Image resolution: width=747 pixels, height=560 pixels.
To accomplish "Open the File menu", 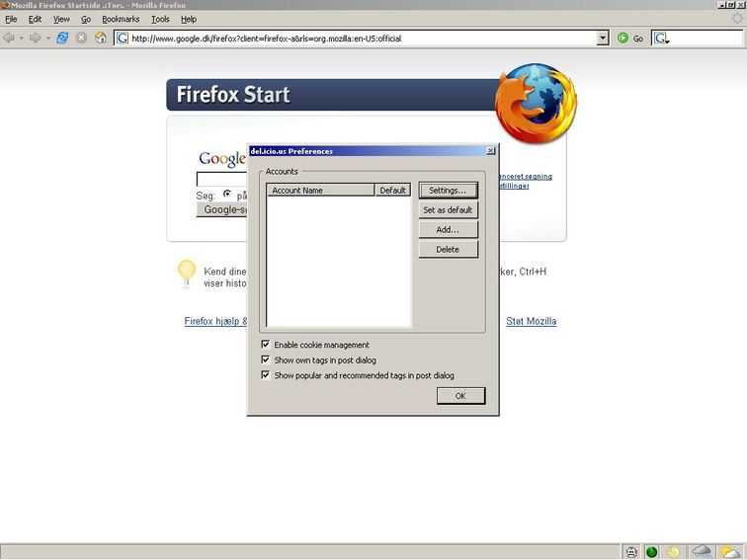I will [11, 19].
